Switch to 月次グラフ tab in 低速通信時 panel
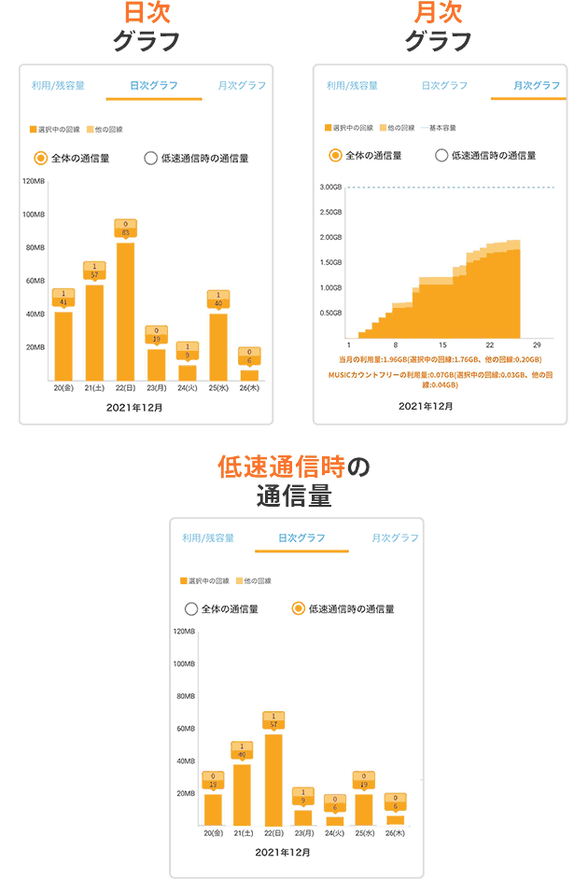Image resolution: width=588 pixels, height=879 pixels. tap(395, 537)
